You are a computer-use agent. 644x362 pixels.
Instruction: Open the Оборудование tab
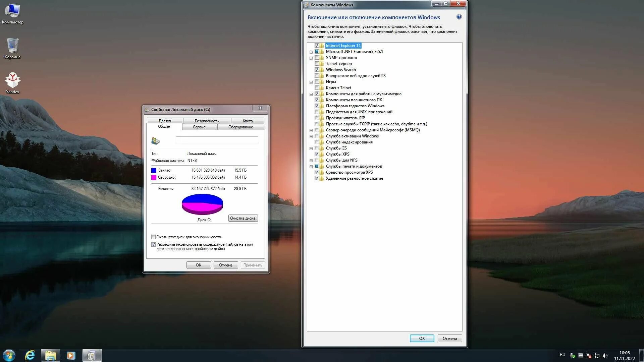[240, 127]
